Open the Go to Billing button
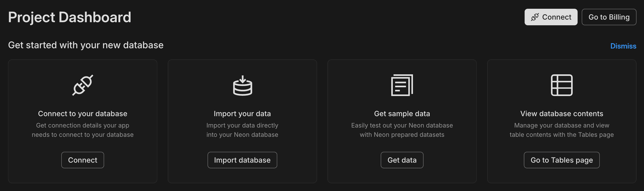Image resolution: width=644 pixels, height=191 pixels. click(609, 17)
